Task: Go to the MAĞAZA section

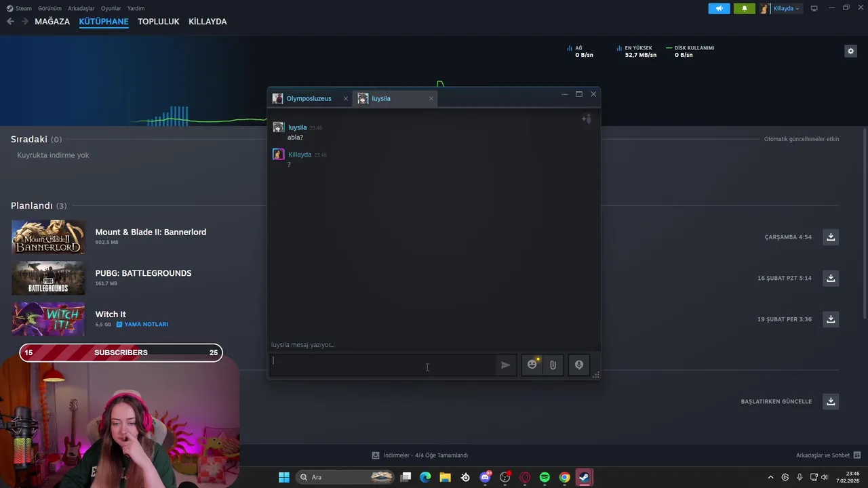Action: 52,22
